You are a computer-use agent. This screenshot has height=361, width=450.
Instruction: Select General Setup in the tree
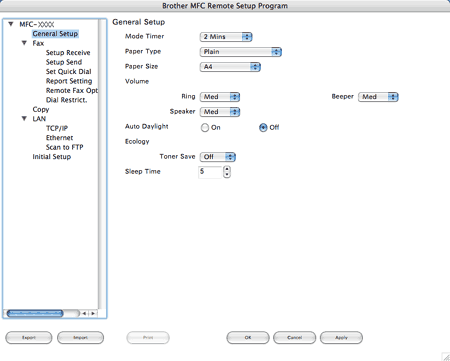point(55,34)
